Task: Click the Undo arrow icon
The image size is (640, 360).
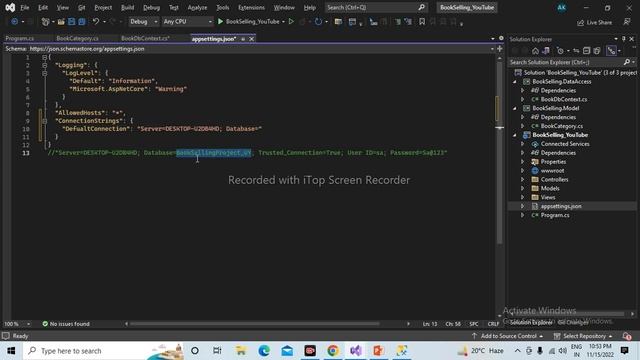Action: pos(96,22)
